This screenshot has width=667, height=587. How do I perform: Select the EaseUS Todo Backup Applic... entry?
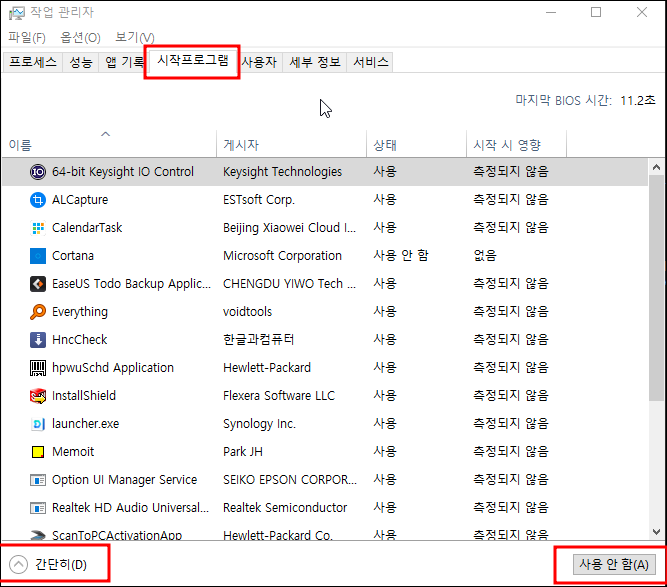tap(131, 284)
